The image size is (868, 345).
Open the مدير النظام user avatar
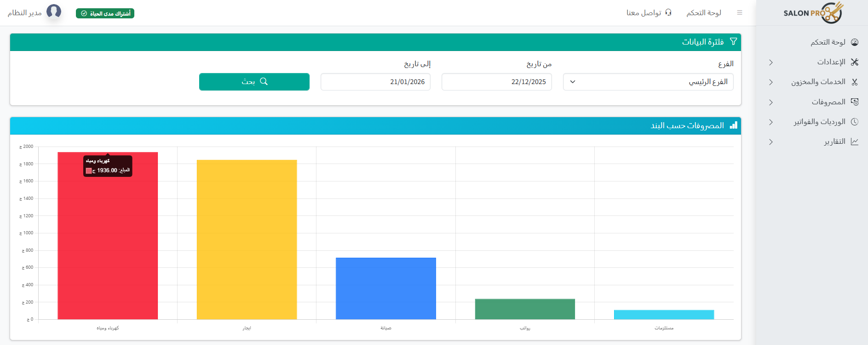tap(54, 11)
